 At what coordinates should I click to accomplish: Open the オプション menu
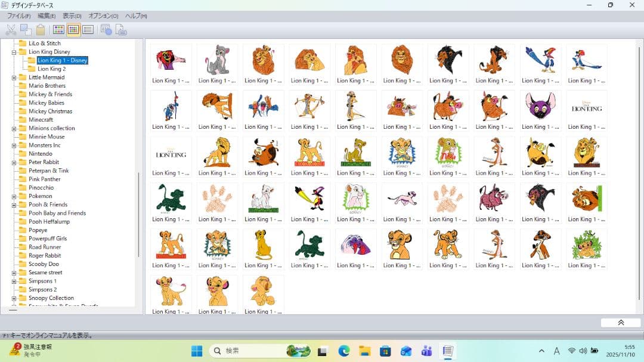click(x=103, y=16)
